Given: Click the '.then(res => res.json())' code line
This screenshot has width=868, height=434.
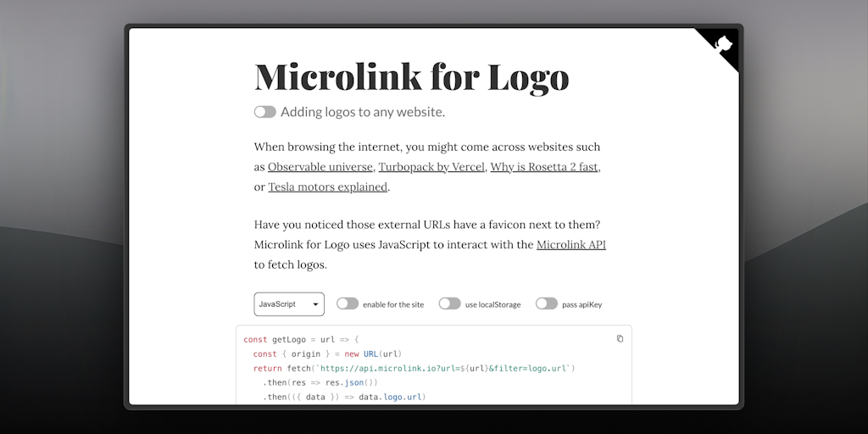Looking at the screenshot, I should [x=320, y=382].
